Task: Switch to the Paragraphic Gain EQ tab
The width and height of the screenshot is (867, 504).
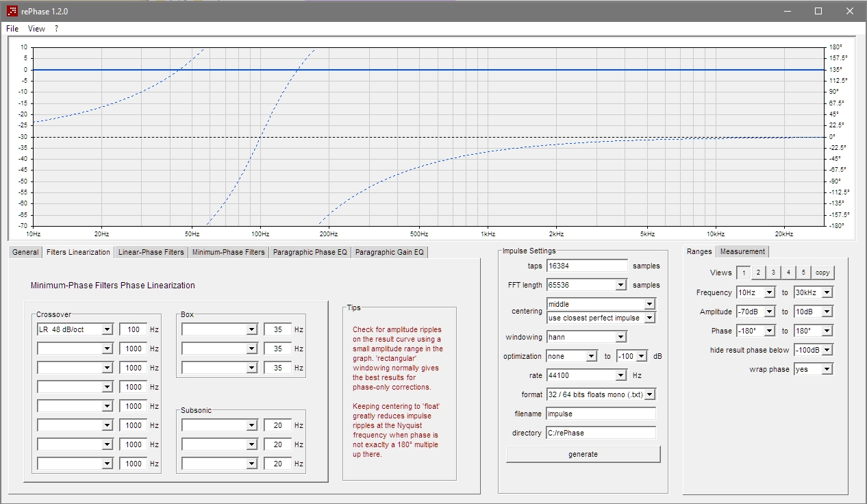Action: tap(390, 252)
